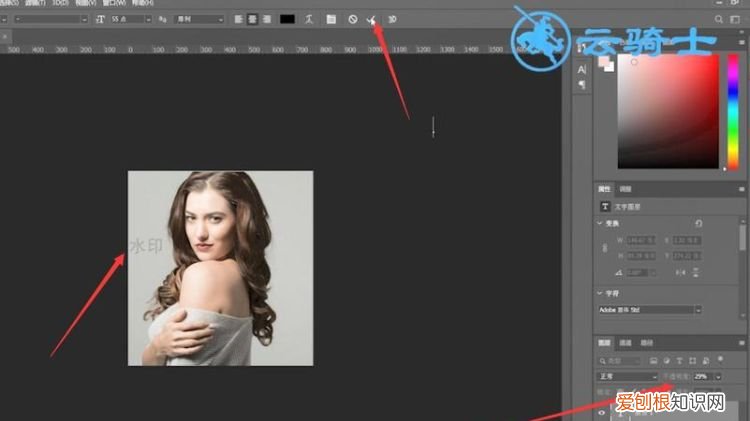The height and width of the screenshot is (421, 750).
Task: Select left text alignment
Action: coord(241,19)
